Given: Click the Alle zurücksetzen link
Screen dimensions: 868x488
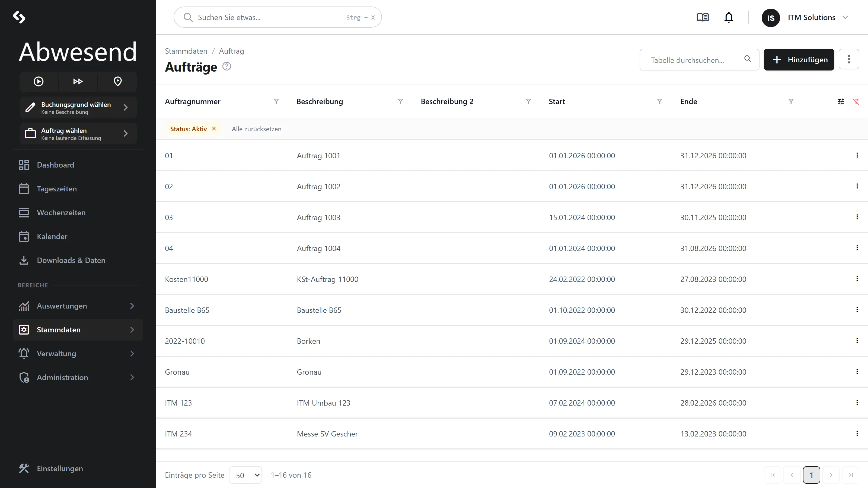Looking at the screenshot, I should point(256,129).
